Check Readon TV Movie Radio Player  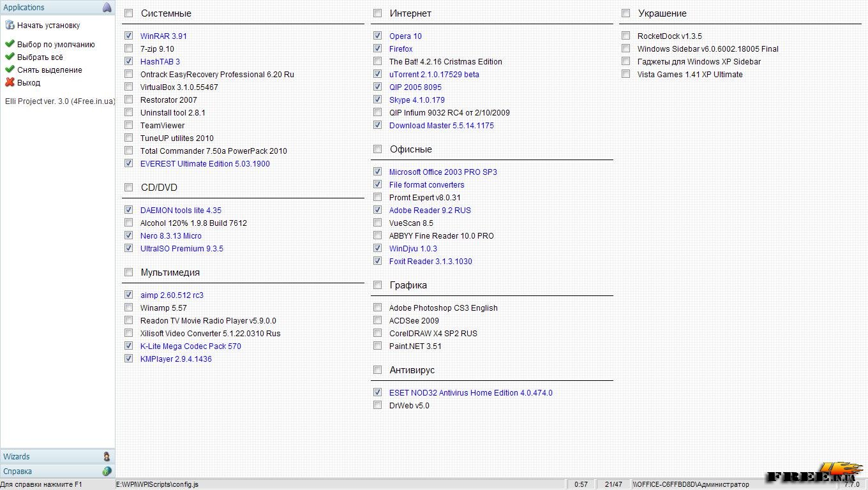(x=129, y=320)
